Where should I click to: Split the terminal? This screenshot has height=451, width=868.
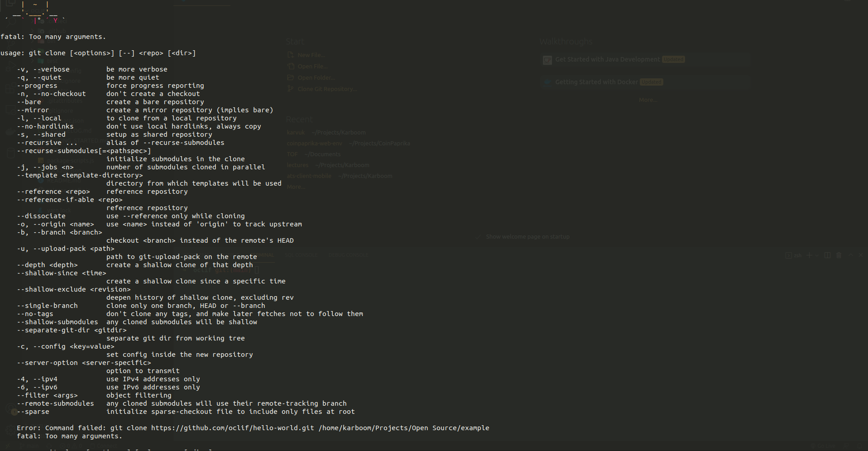(827, 255)
